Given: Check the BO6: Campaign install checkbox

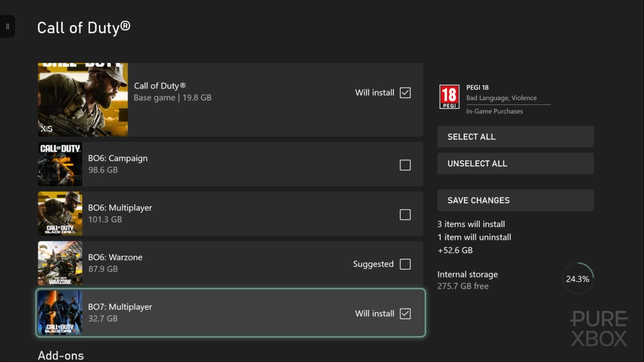Looking at the screenshot, I should (405, 165).
